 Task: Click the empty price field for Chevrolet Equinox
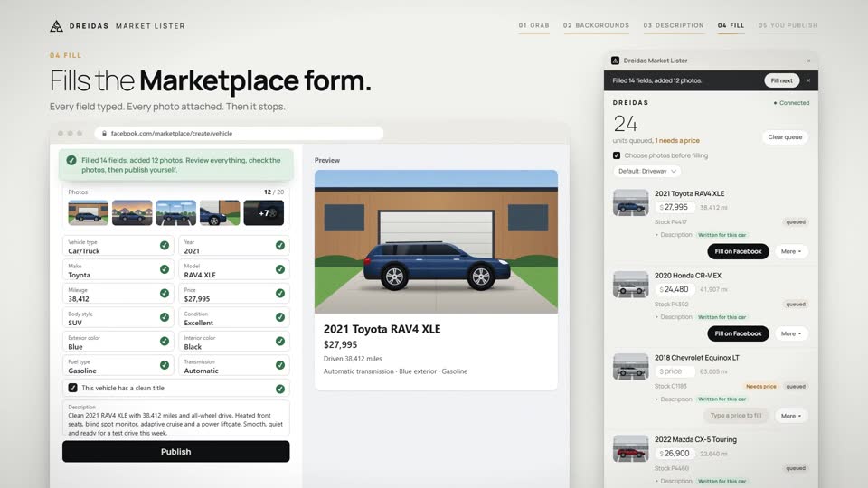(x=675, y=371)
